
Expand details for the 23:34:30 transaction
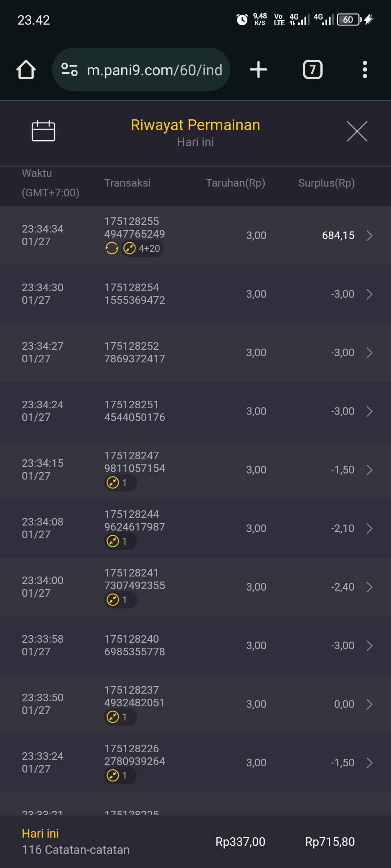pos(369,294)
